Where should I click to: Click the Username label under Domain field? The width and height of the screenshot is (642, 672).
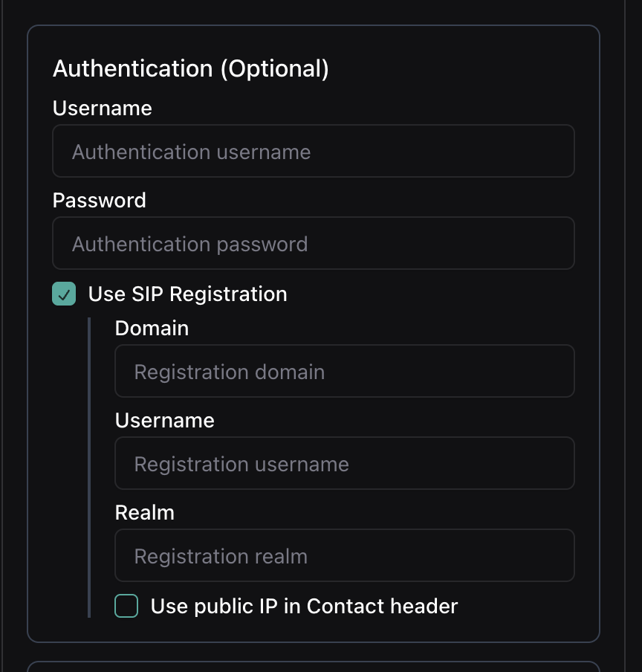click(164, 421)
